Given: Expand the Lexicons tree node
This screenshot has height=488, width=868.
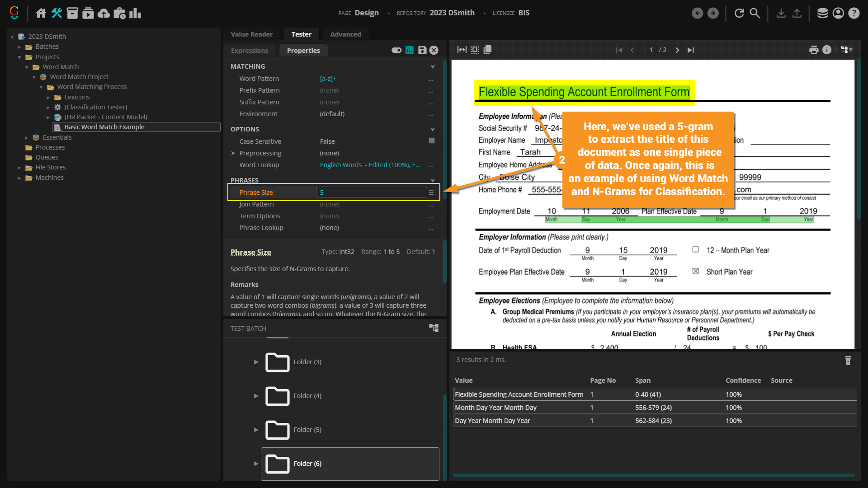Looking at the screenshot, I should click(x=48, y=97).
